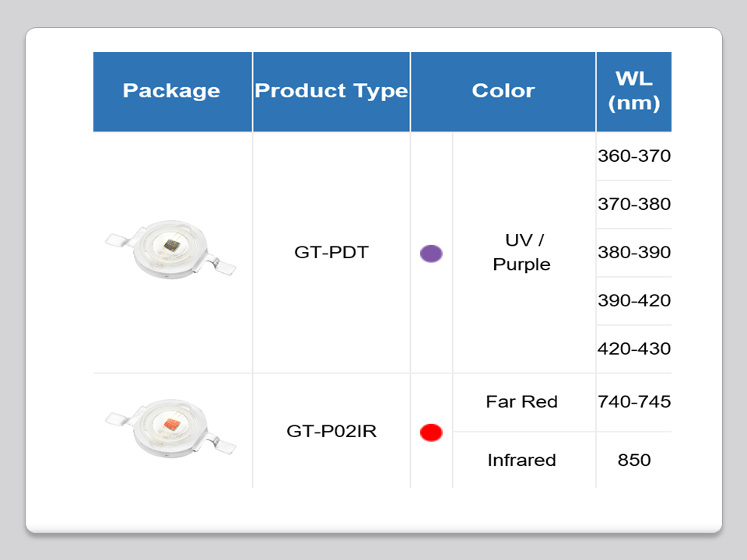Click the UV / Purple color label
Image resolution: width=747 pixels, height=560 pixels.
click(521, 252)
